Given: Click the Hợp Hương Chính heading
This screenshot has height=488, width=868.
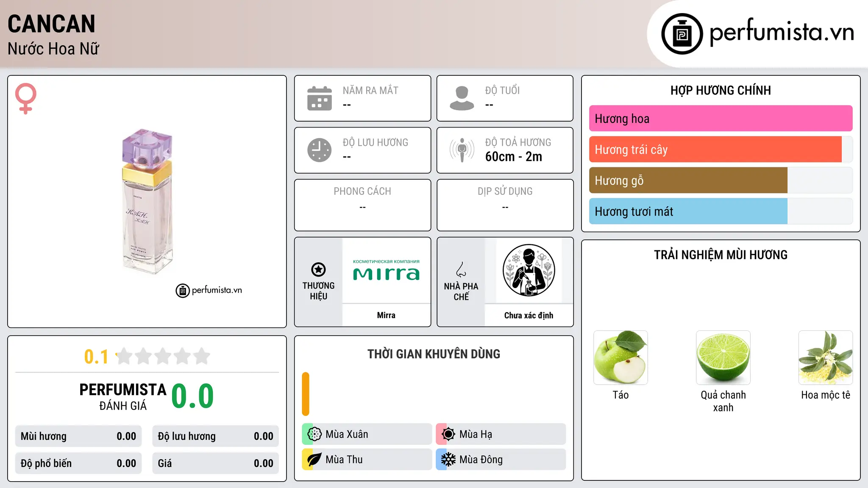Looking at the screenshot, I should (x=721, y=90).
